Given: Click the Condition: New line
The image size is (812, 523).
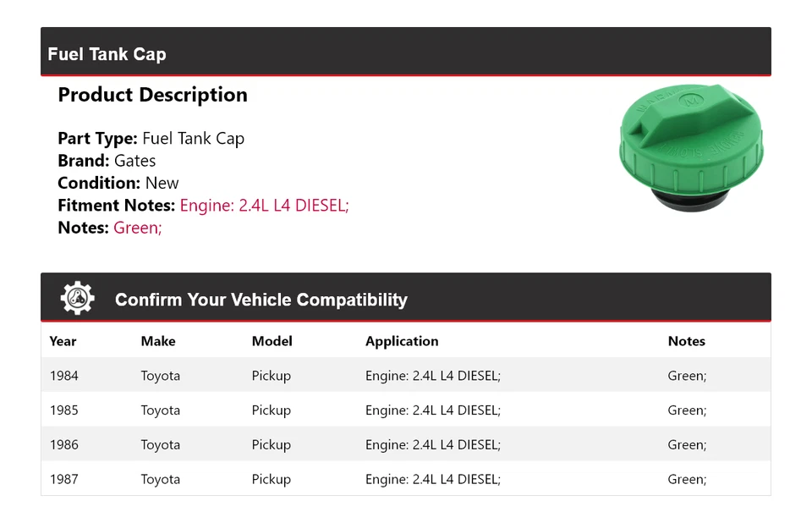Looking at the screenshot, I should [x=118, y=183].
